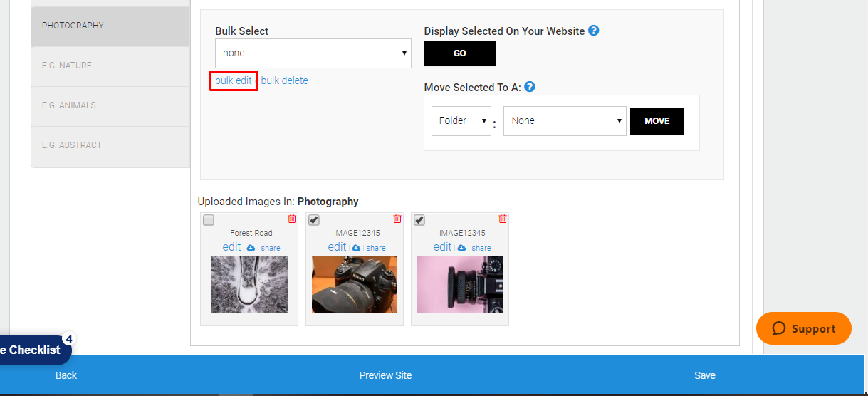Click Preview Site in bottom bar

(385, 375)
